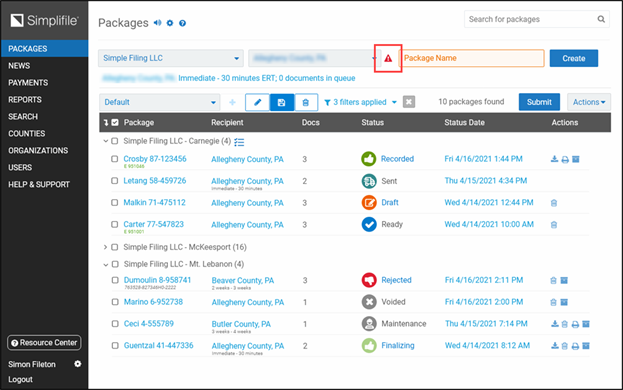
Task: Delete the Malkin 71-475112 draft package
Action: click(554, 203)
